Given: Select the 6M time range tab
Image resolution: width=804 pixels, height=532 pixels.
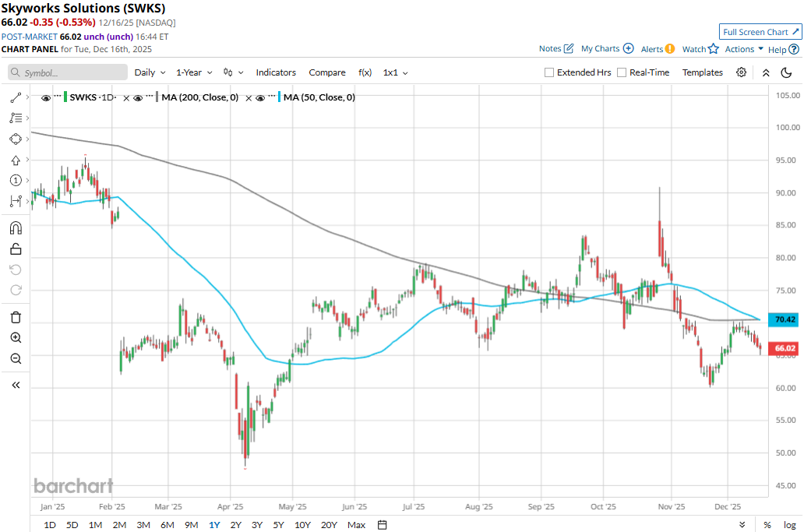Looking at the screenshot, I should point(167,525).
